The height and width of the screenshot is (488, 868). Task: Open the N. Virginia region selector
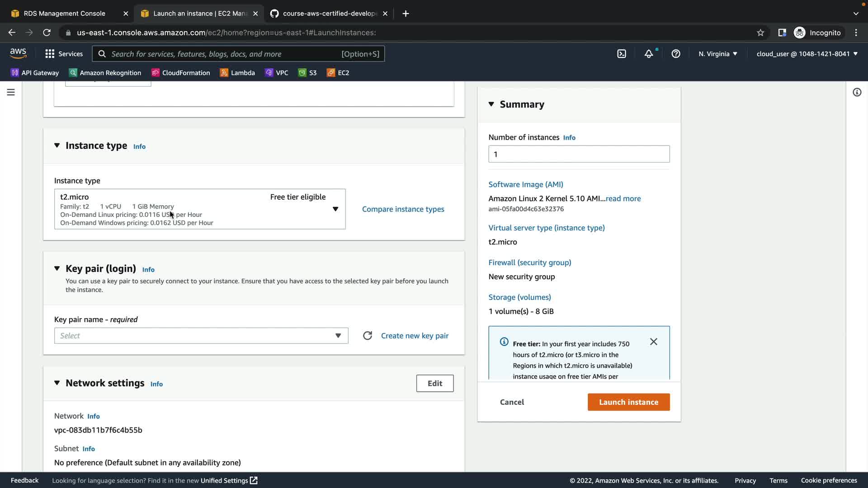717,54
